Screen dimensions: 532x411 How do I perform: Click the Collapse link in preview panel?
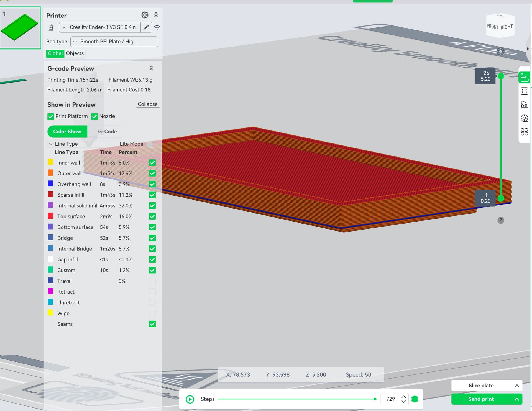(x=147, y=104)
